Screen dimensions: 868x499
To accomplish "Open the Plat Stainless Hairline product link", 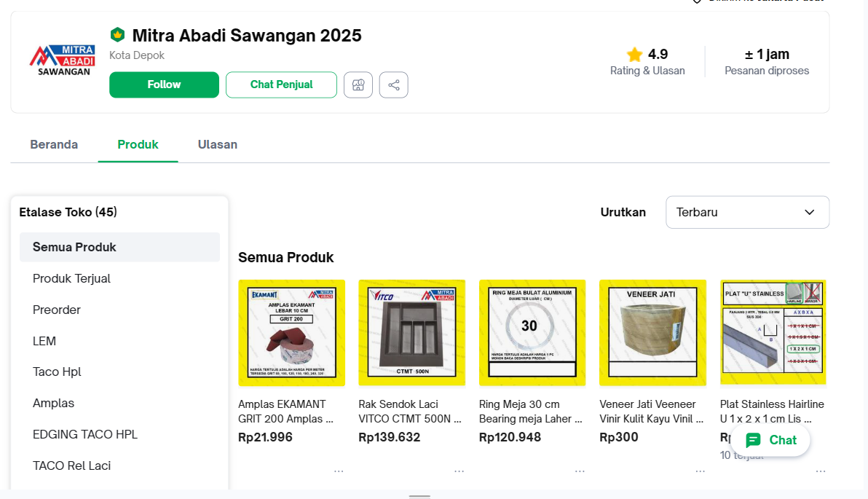I will click(x=772, y=411).
